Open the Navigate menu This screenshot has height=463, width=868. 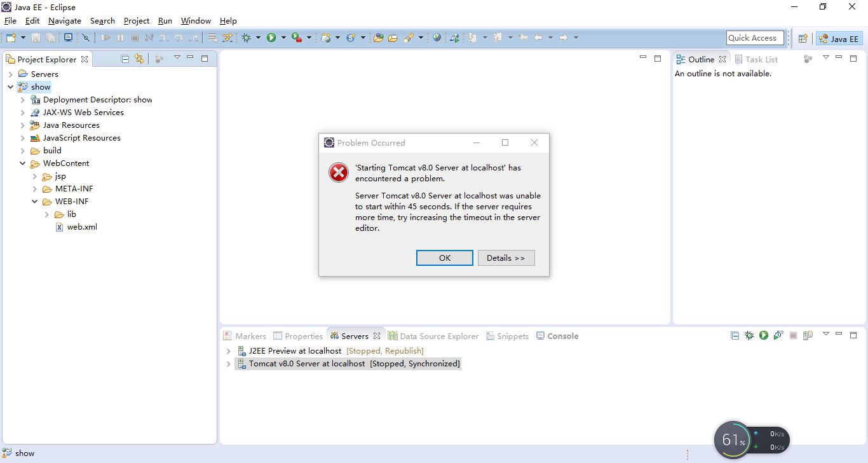pos(65,21)
